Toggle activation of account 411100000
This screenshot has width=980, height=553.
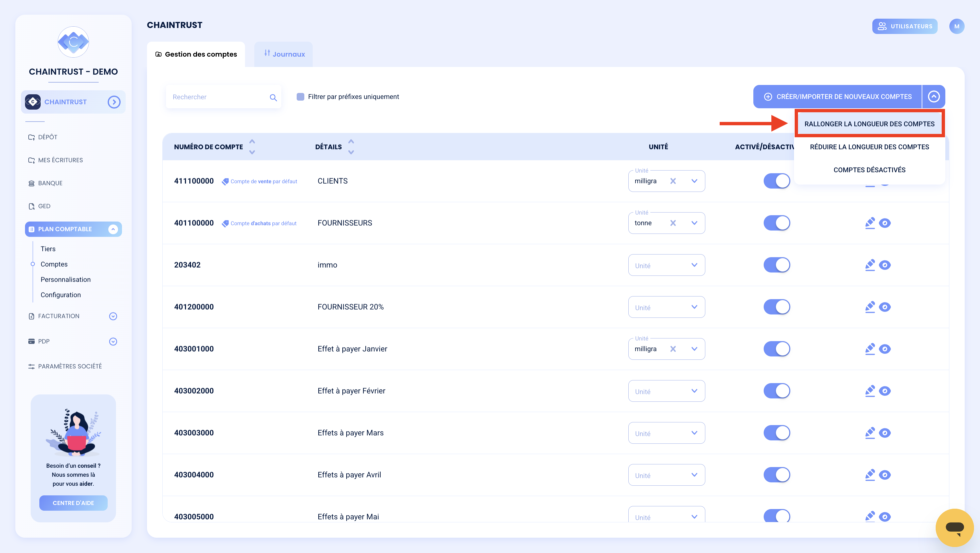[x=776, y=181]
